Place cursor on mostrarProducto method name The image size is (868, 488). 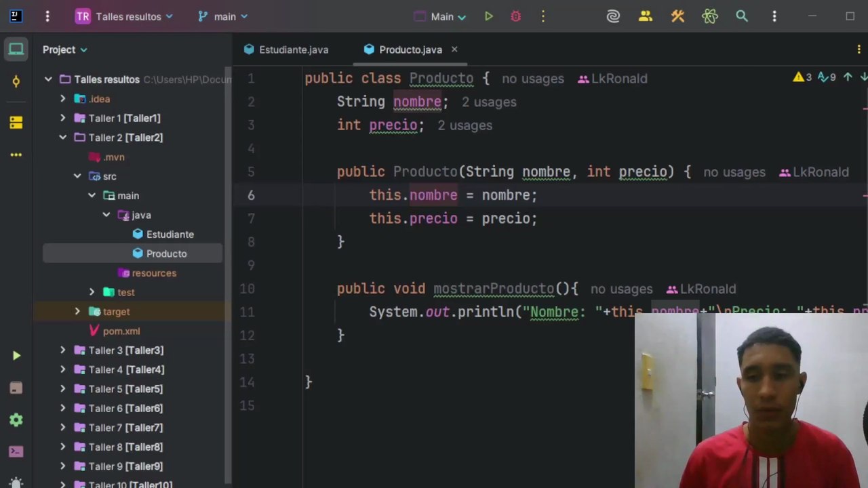pyautogui.click(x=494, y=289)
